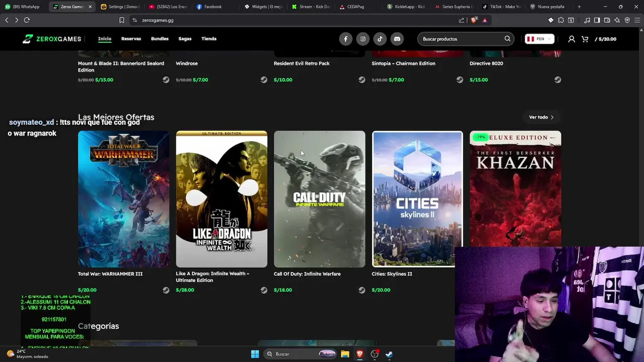Click Steam icon next to Resident Evil Retro Pack
The height and width of the screenshot is (362, 644).
[362, 80]
